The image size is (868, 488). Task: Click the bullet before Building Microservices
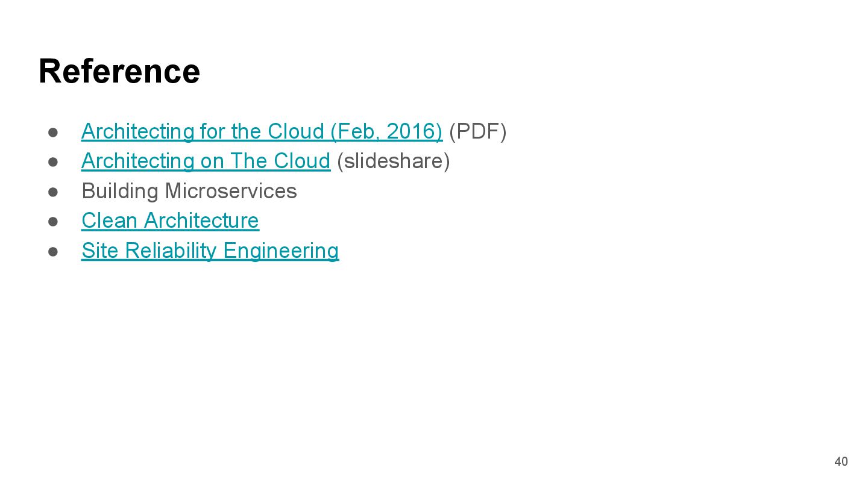[x=53, y=192]
